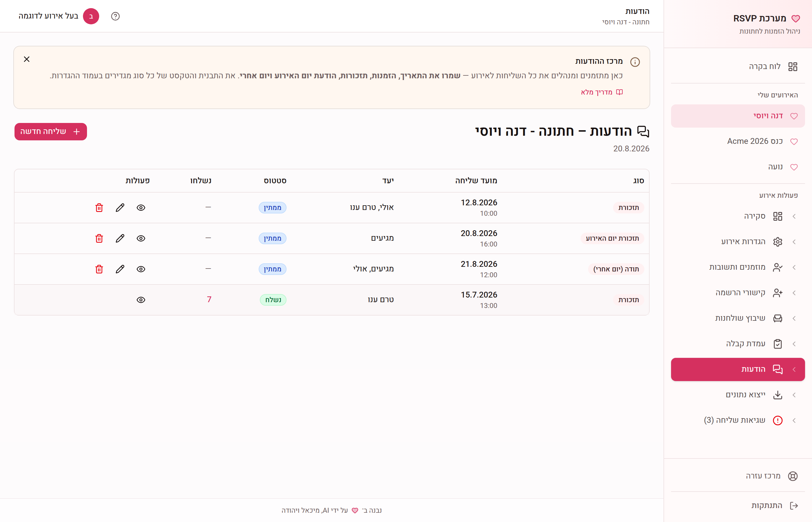Click the עמדת קבלה clipboard icon

[x=778, y=344]
